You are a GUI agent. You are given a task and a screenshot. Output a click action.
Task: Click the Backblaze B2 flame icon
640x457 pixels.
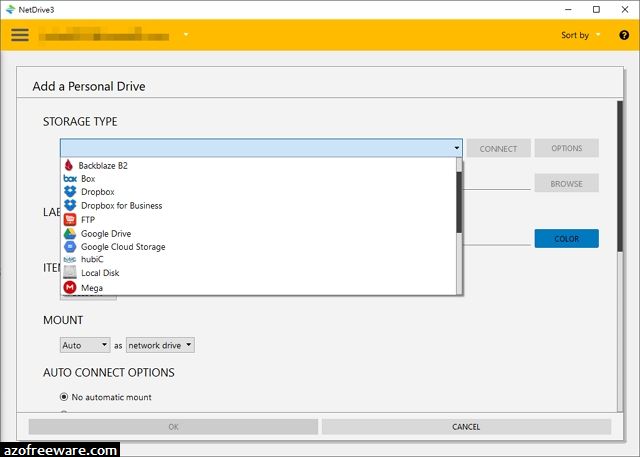(x=69, y=165)
